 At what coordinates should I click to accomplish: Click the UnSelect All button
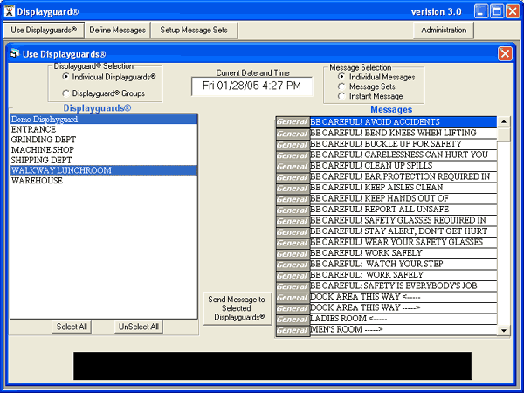coord(139,326)
